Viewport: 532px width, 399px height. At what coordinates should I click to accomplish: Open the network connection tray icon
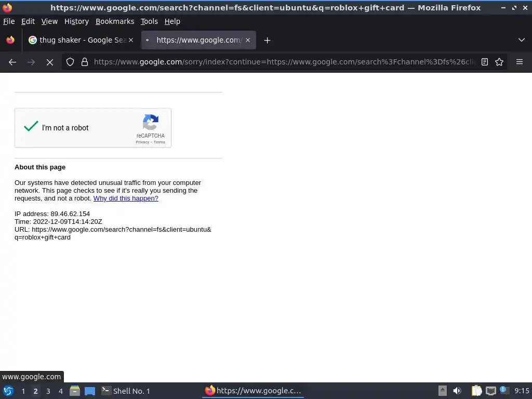click(x=490, y=391)
